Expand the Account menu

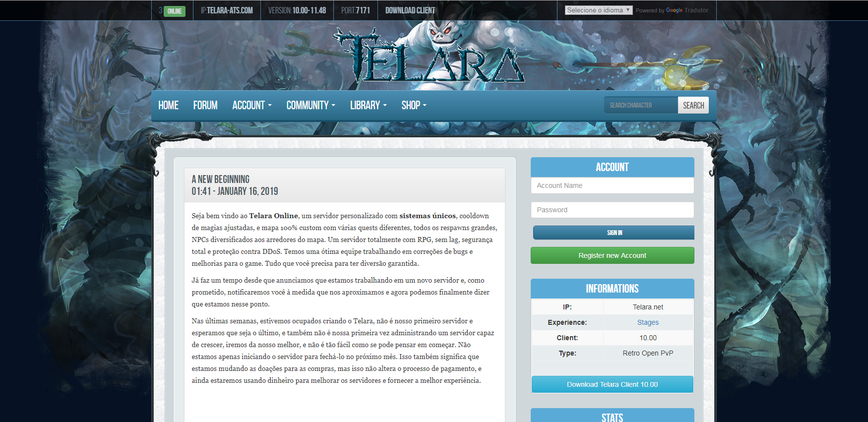point(252,105)
